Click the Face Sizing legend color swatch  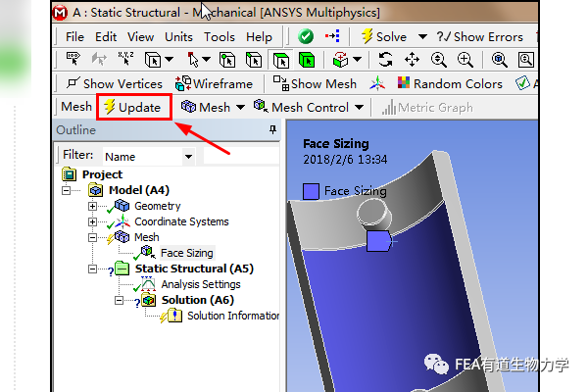tap(311, 191)
